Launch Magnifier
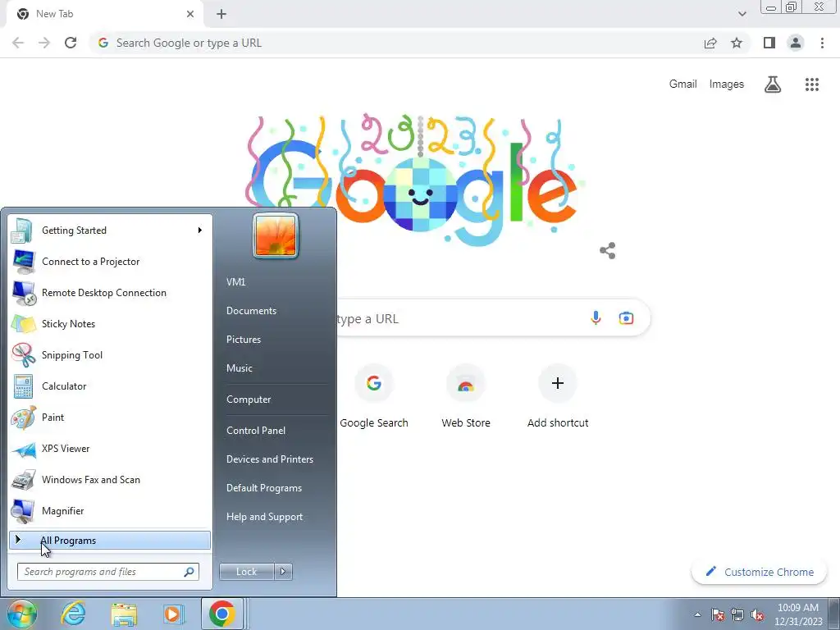The image size is (840, 630). [110, 510]
